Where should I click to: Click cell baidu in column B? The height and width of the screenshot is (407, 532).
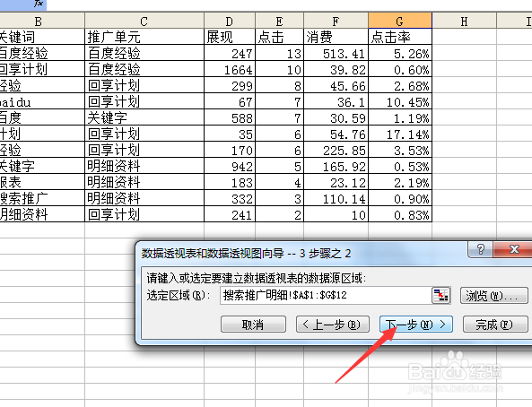[x=42, y=101]
